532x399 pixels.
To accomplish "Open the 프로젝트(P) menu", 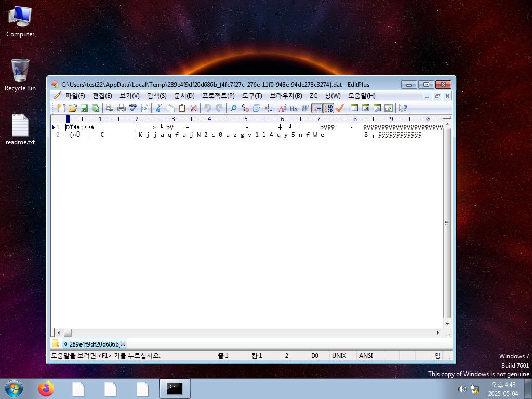I will coord(218,96).
